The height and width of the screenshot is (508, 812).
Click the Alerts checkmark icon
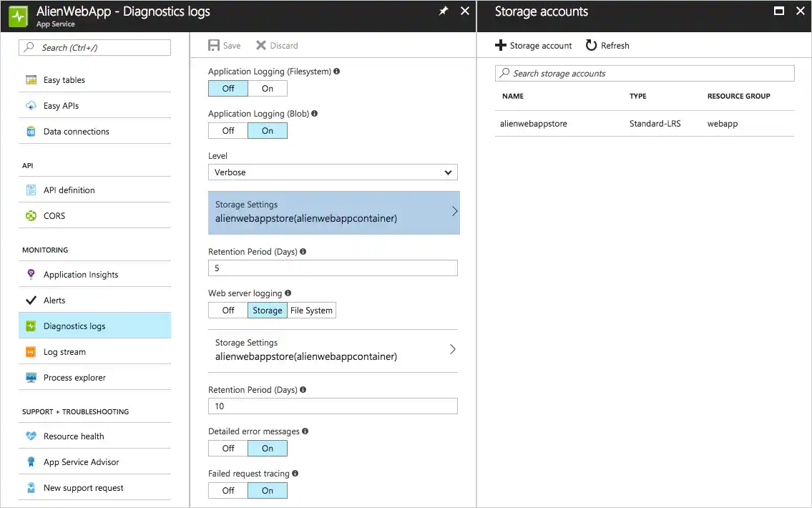pyautogui.click(x=31, y=301)
